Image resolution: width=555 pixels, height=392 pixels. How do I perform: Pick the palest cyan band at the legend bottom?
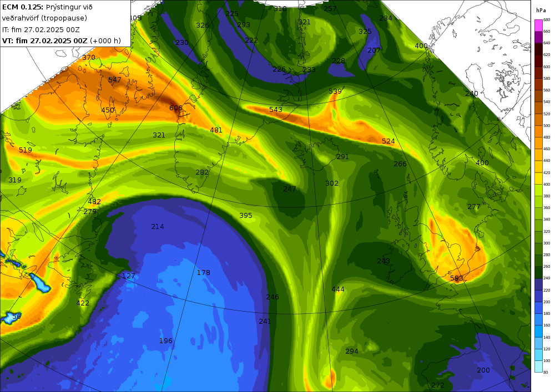[x=538, y=366]
